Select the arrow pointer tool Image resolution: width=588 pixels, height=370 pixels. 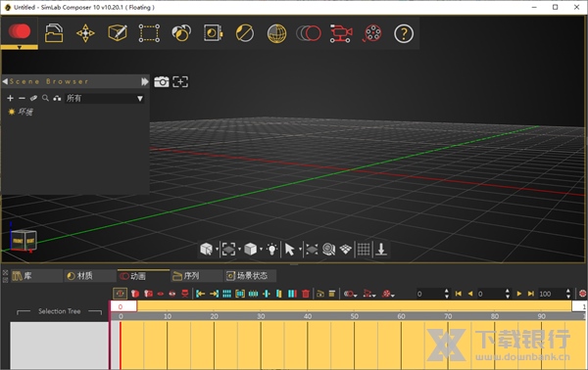tap(289, 249)
